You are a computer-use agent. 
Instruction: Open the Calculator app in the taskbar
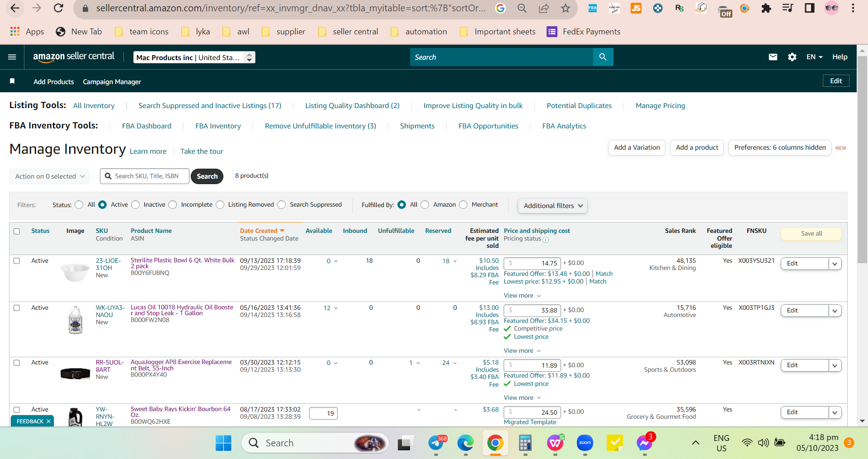pyautogui.click(x=525, y=443)
